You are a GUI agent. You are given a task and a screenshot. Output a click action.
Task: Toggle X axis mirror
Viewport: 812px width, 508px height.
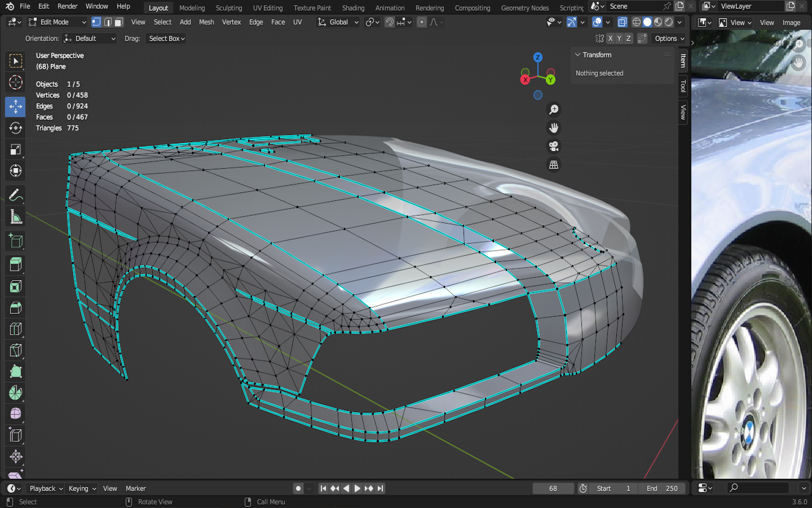610,38
